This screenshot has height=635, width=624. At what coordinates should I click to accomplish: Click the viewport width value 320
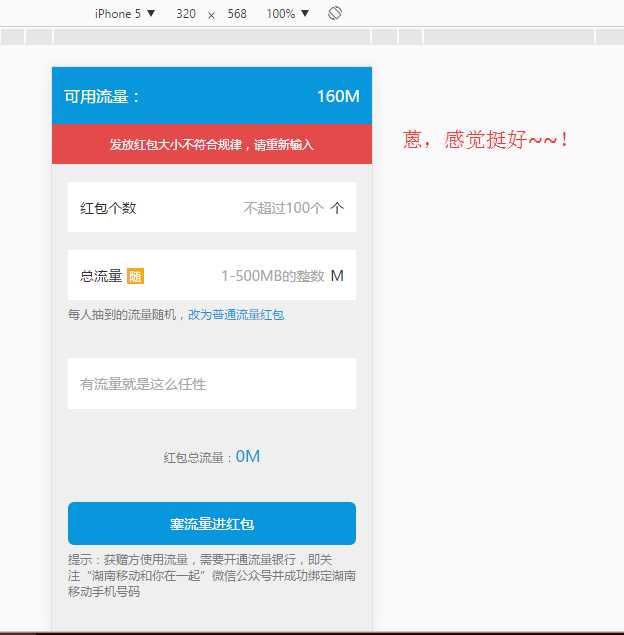coord(186,14)
